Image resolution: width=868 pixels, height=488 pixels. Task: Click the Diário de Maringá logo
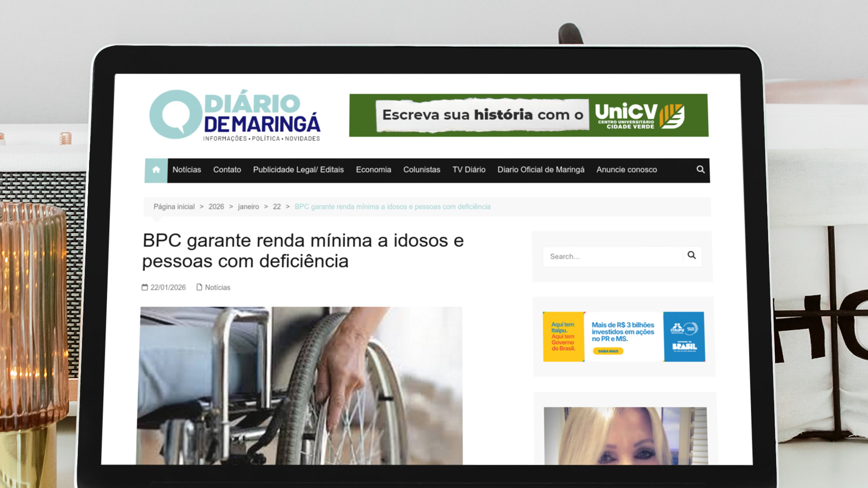[235, 115]
